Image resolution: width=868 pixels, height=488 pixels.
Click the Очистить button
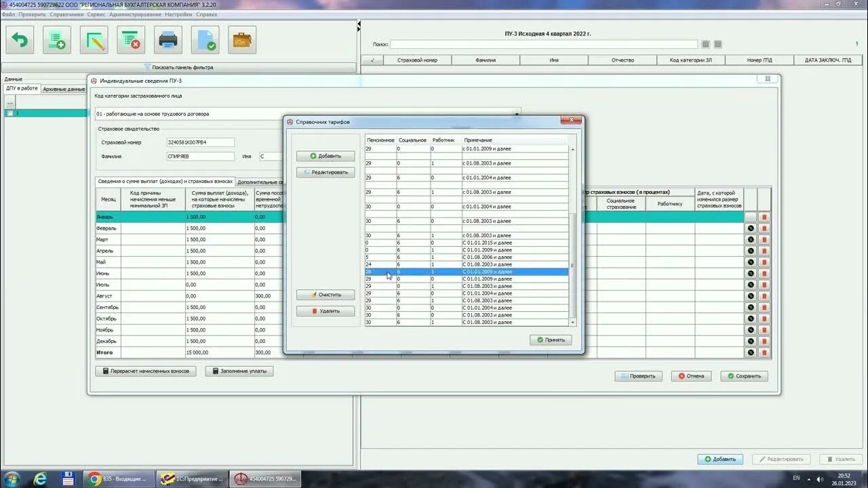point(325,295)
